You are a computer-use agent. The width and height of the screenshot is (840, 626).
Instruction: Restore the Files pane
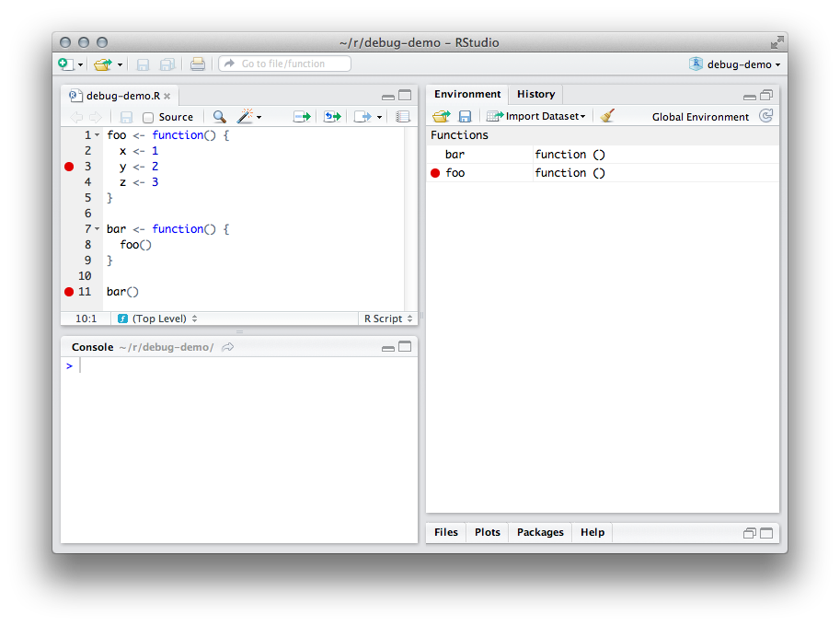pyautogui.click(x=750, y=533)
